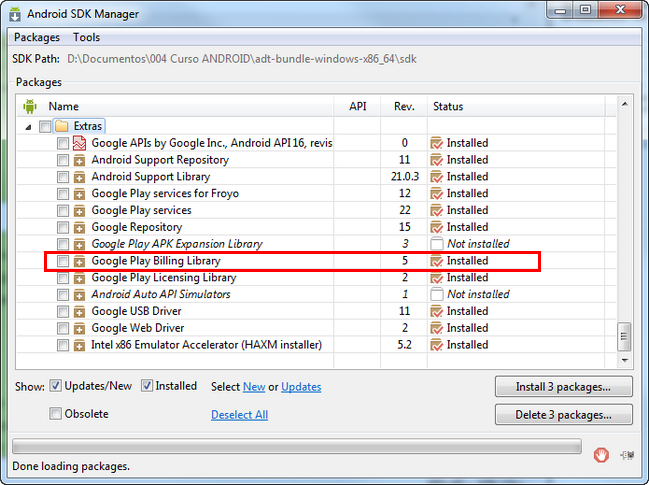The image size is (649, 485).
Task: Click the Rev. column header
Action: tap(404, 106)
